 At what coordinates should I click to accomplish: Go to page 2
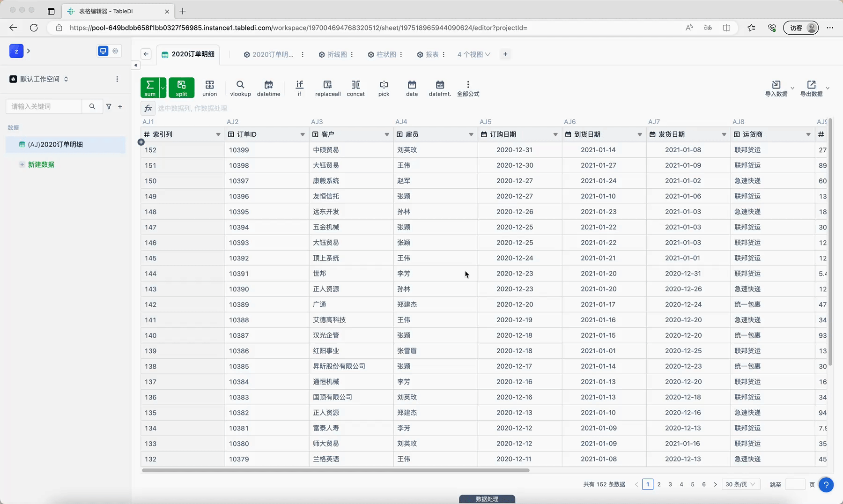[659, 484]
